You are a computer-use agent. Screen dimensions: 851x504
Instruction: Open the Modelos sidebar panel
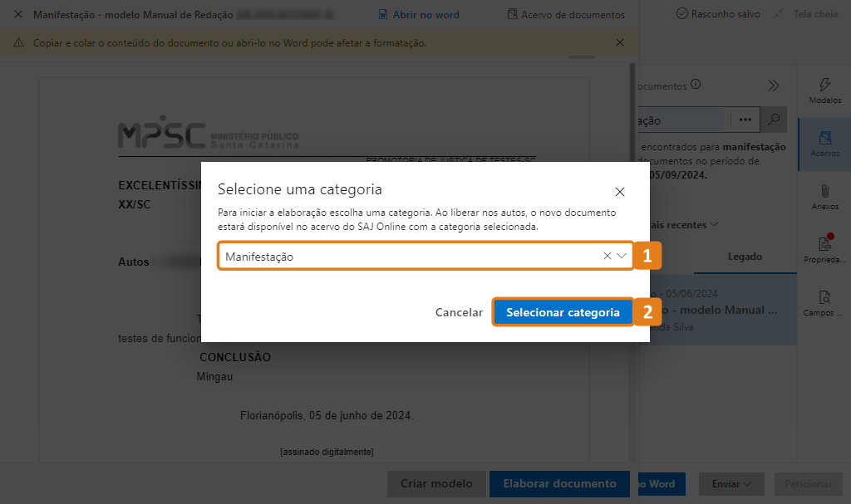(x=824, y=91)
